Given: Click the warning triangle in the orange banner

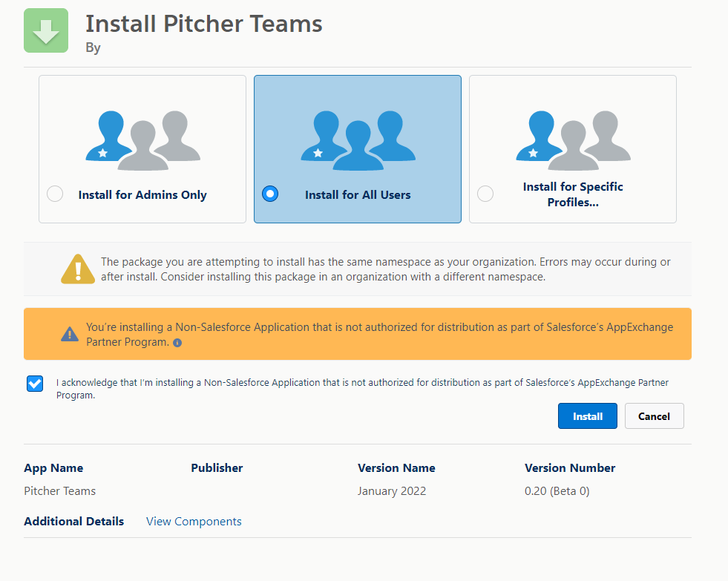Looking at the screenshot, I should click(x=69, y=332).
